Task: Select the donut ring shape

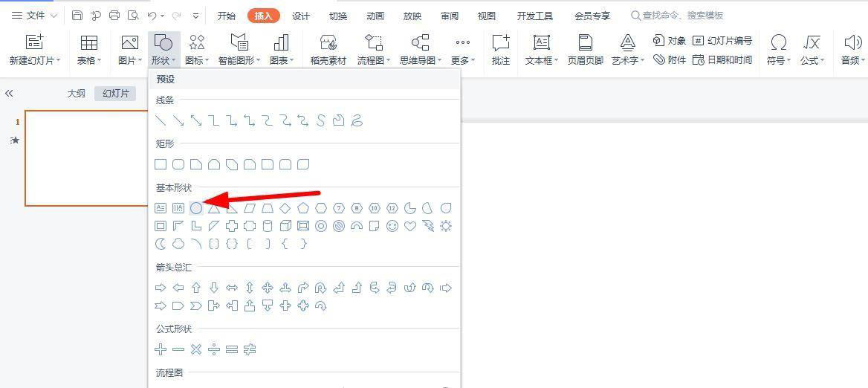Action: (x=321, y=226)
